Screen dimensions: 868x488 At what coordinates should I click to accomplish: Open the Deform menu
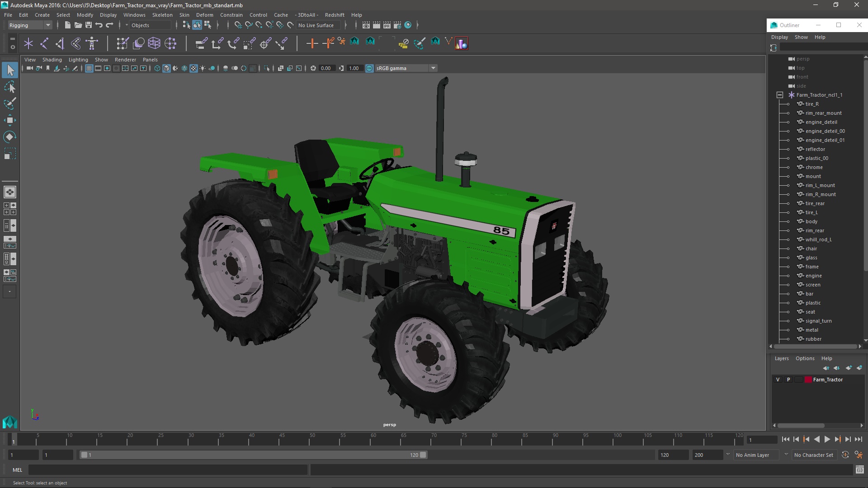pyautogui.click(x=204, y=15)
